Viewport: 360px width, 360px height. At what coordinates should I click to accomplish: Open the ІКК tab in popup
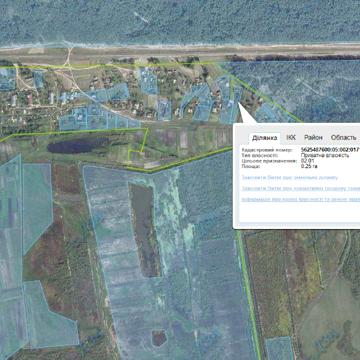pyautogui.click(x=291, y=137)
